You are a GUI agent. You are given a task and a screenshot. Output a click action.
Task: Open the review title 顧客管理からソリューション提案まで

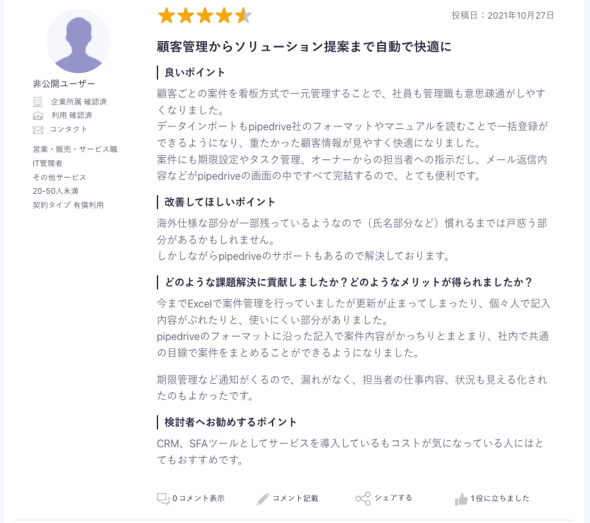point(304,47)
